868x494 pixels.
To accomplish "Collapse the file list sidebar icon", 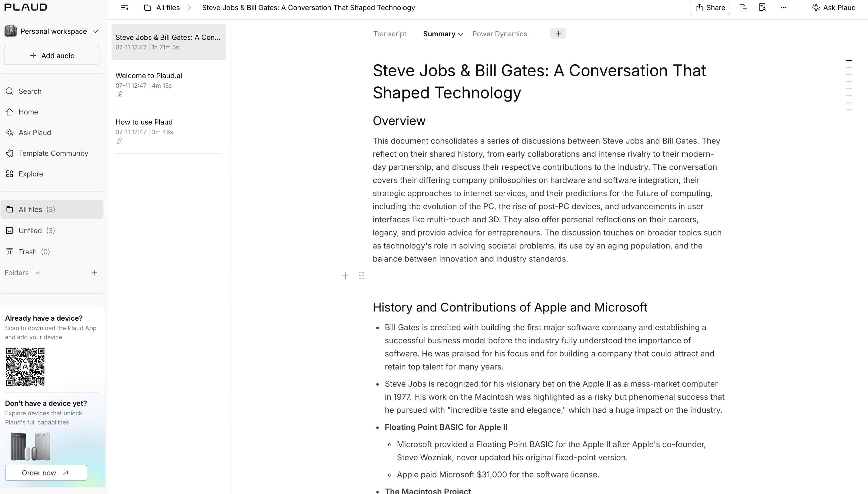I will tap(125, 8).
